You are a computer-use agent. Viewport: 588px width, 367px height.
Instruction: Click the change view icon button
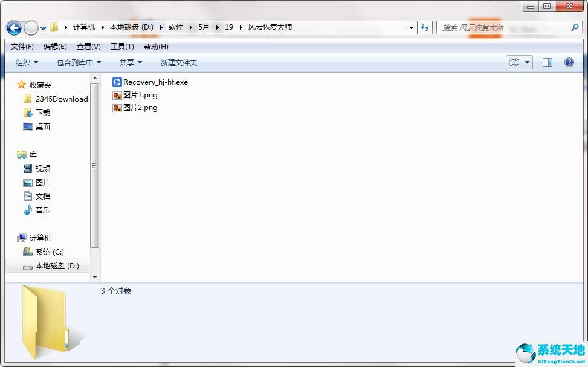tap(514, 62)
